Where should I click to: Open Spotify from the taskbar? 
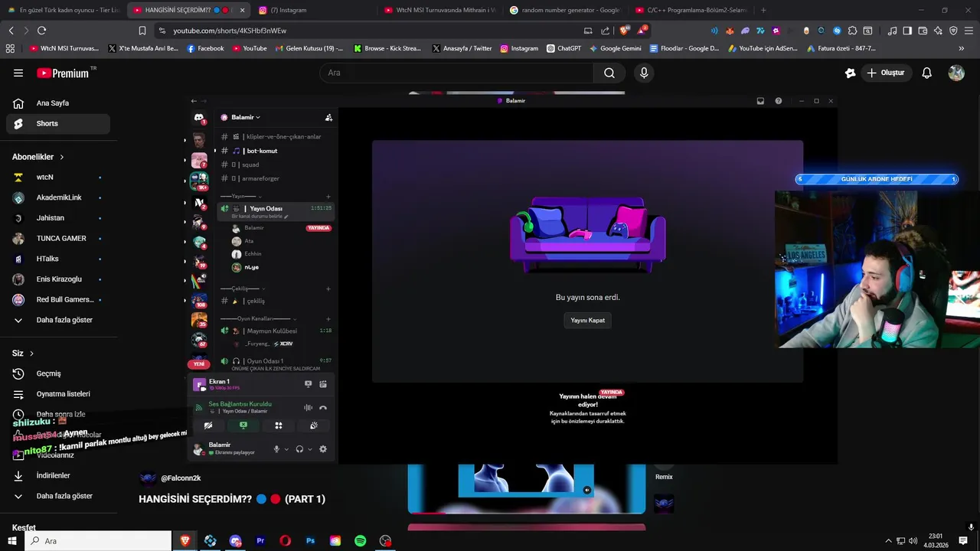360,541
